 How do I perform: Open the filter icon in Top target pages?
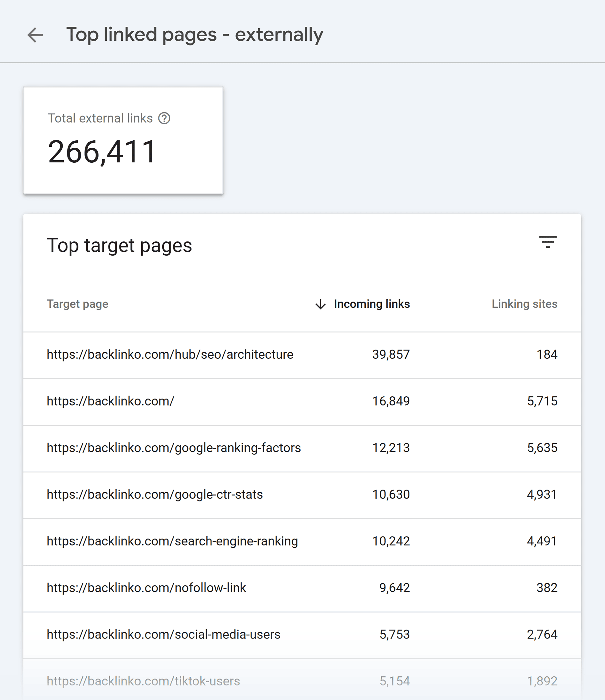[548, 242]
